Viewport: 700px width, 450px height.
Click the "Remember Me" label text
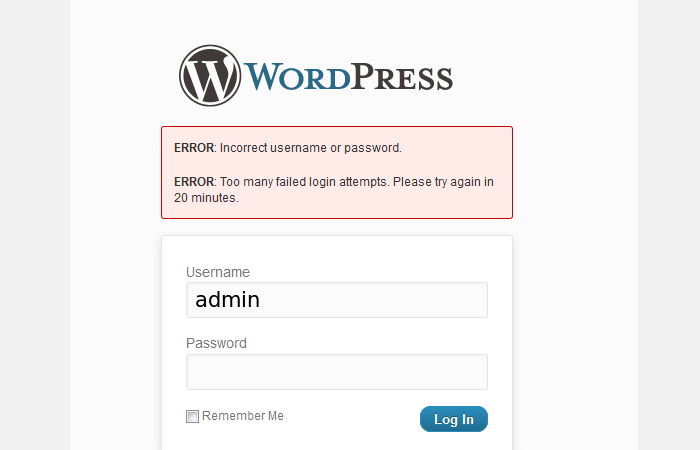[243, 416]
